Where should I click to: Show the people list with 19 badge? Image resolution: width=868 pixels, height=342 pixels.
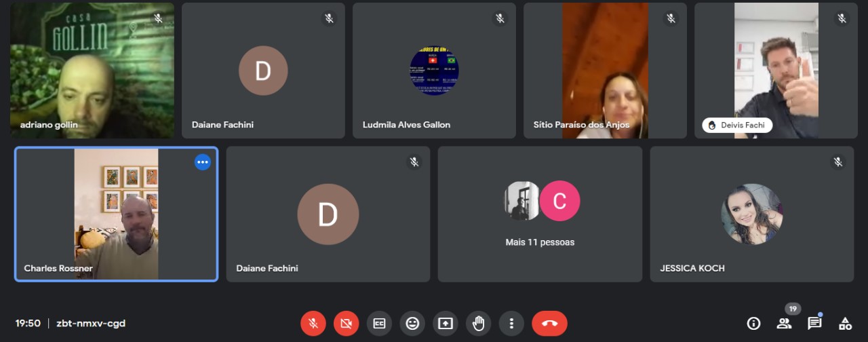(x=785, y=323)
